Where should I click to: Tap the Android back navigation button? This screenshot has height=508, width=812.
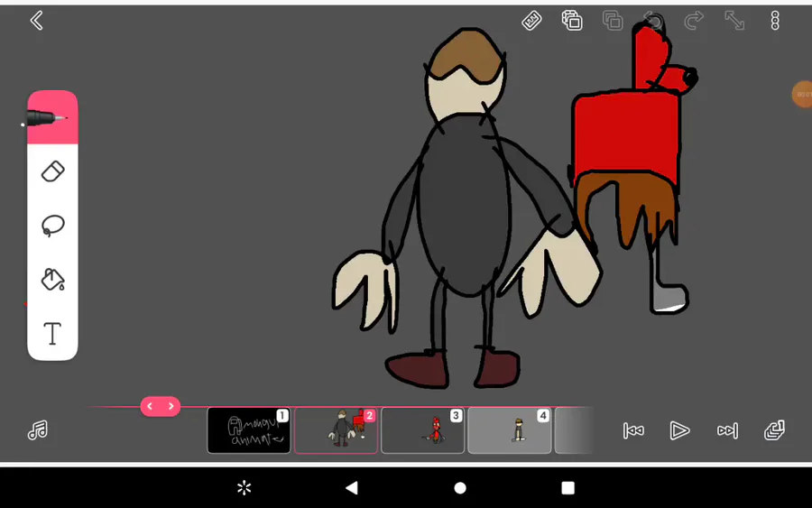click(352, 488)
